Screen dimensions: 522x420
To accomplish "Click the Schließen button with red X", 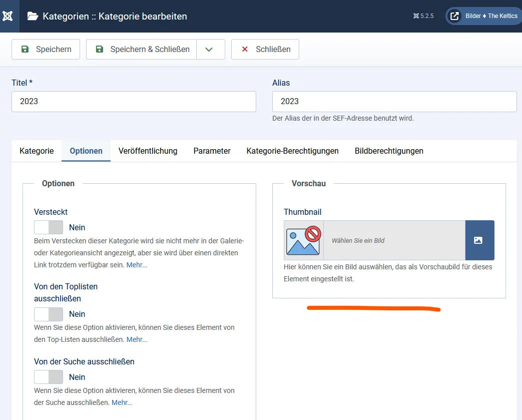I will [265, 50].
